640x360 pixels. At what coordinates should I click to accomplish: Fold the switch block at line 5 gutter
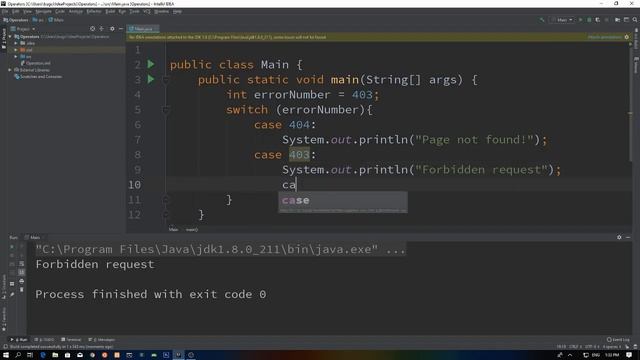pos(165,109)
